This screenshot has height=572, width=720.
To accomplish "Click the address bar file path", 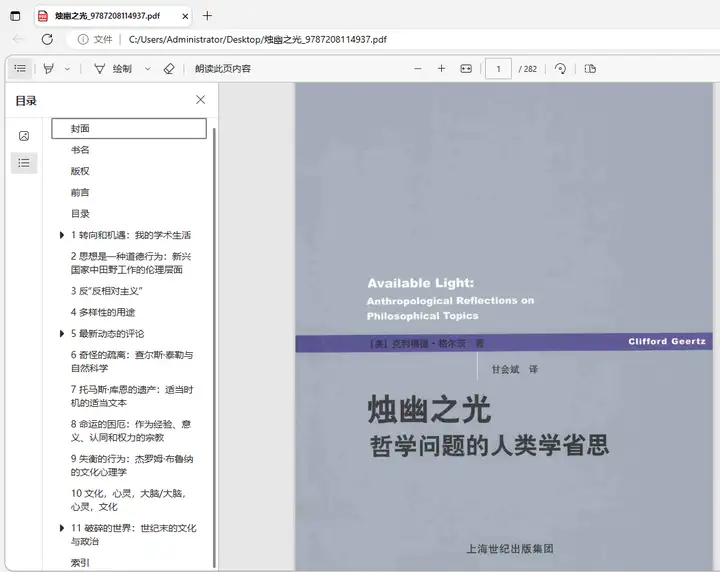I will (258, 39).
